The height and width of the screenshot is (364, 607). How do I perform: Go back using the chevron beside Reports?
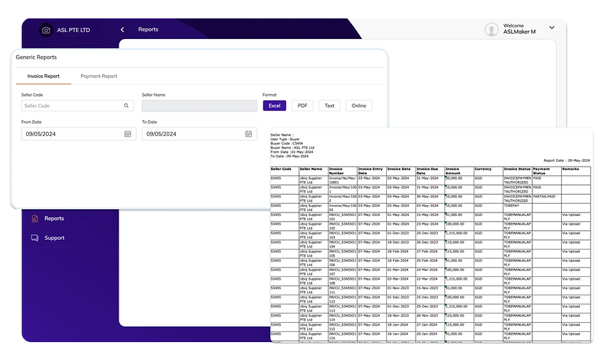click(x=122, y=29)
